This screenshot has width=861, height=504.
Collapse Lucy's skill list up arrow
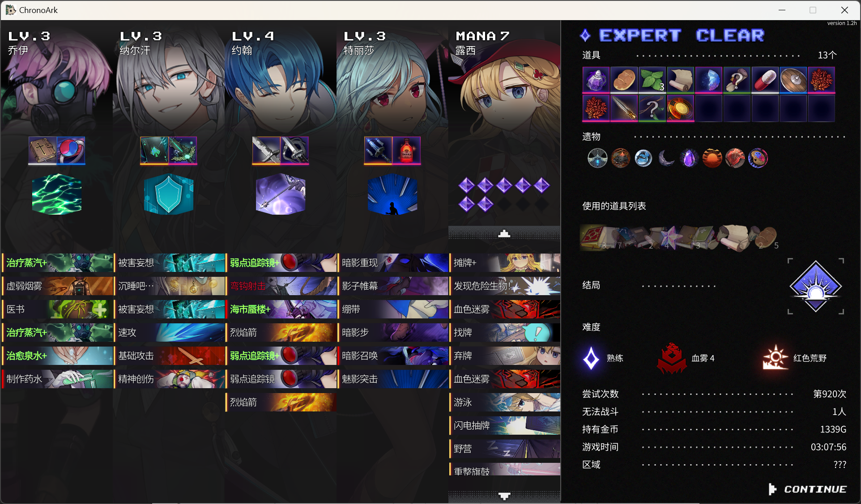point(504,233)
